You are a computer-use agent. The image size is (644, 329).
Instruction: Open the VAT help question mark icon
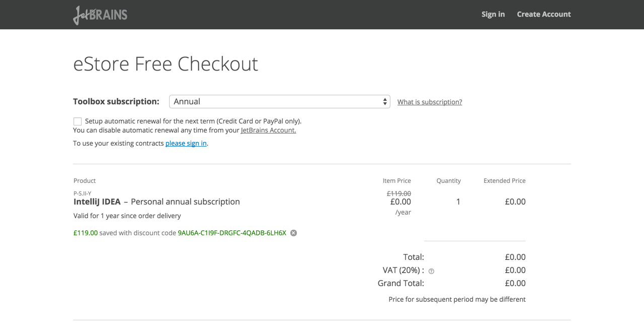coord(431,271)
